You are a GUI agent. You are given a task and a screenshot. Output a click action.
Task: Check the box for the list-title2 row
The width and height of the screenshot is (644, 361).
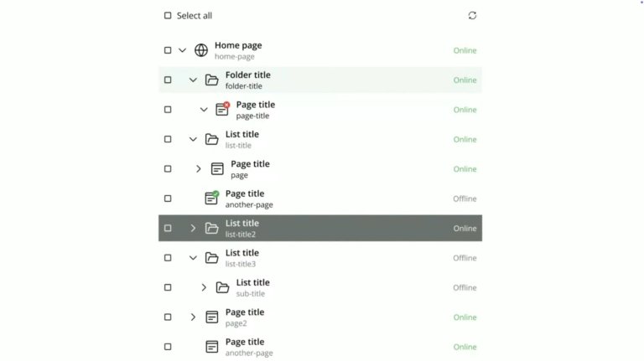pyautogui.click(x=168, y=228)
